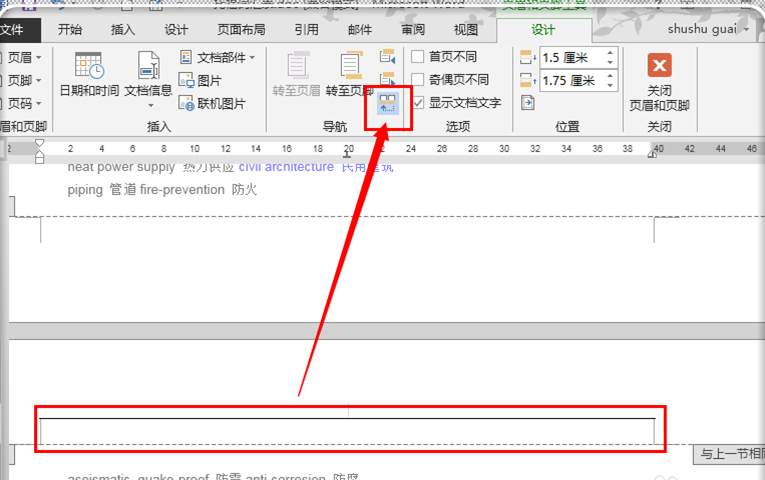Viewport: 765px width, 480px height.
Task: Toggle 奇偶页不同 checkbox
Action: pos(418,80)
